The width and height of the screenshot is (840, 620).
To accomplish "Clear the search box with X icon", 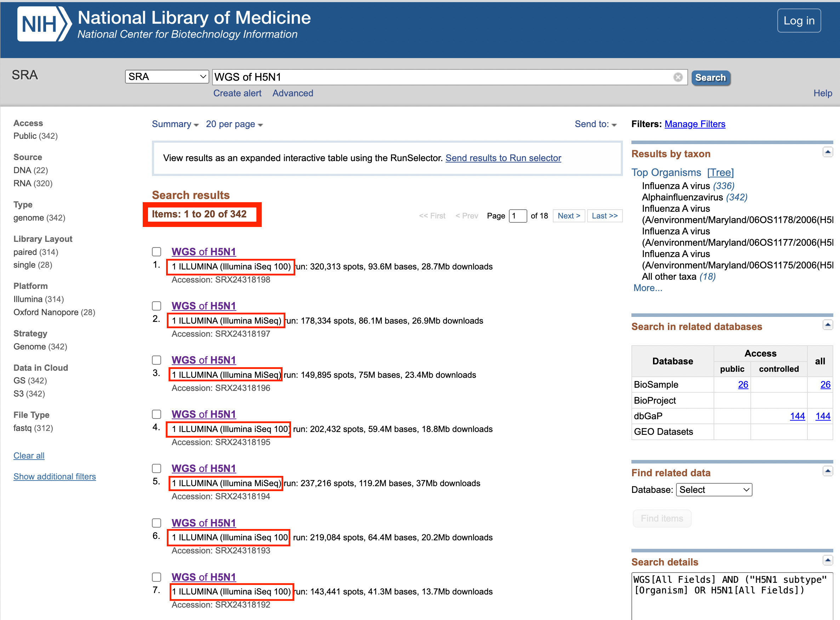I will pos(678,77).
